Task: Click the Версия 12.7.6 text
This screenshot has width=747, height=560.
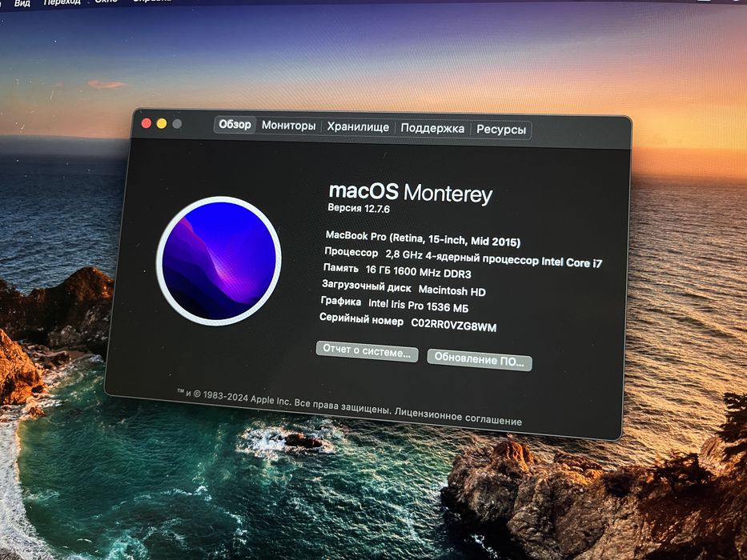Action: click(x=359, y=208)
